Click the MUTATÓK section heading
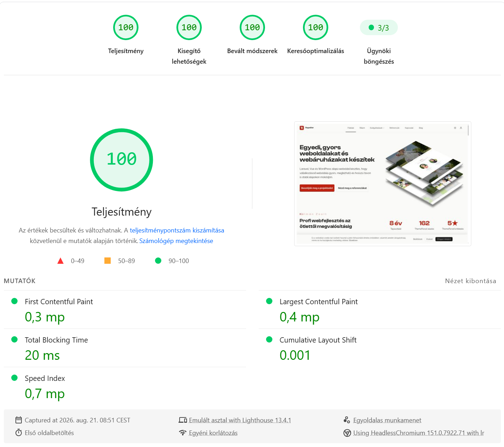Screen dimensions: 504x447 (20, 281)
